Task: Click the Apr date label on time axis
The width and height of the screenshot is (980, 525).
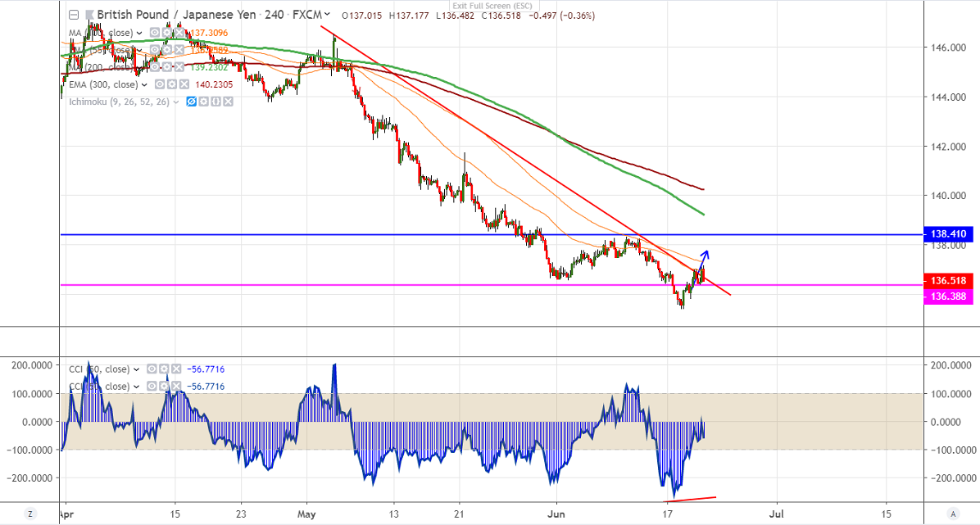Action: (66, 514)
